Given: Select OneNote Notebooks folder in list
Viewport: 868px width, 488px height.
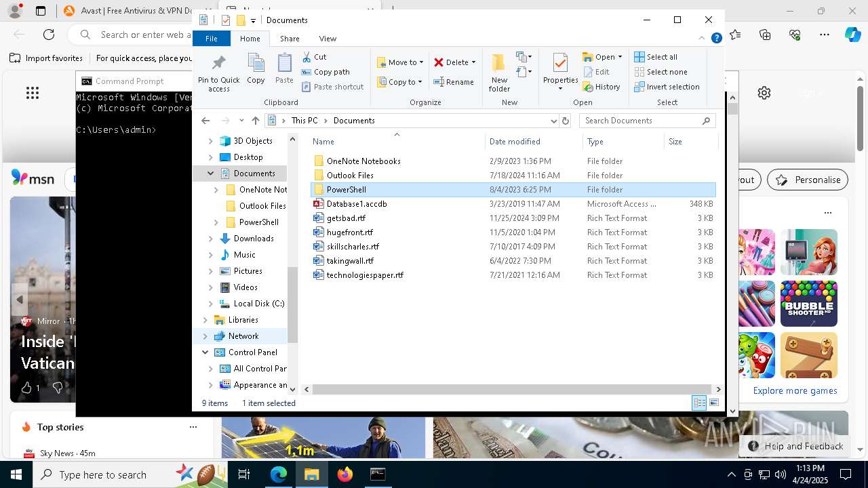Looking at the screenshot, I should click(x=513, y=161).
